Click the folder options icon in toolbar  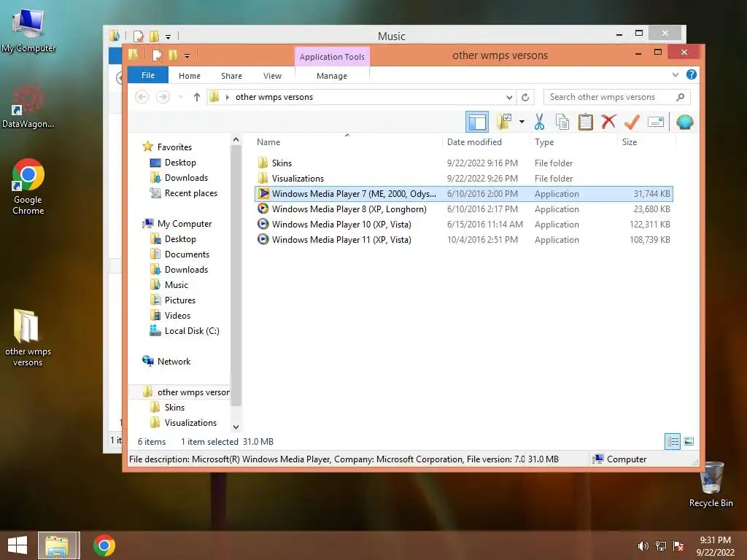tap(505, 122)
